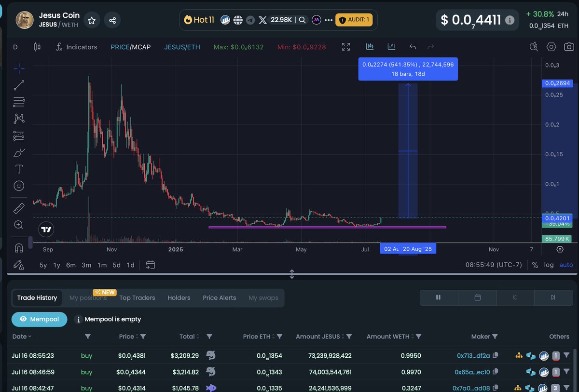This screenshot has height=392, width=579.
Task: Pause the live trade feed
Action: (x=439, y=297)
